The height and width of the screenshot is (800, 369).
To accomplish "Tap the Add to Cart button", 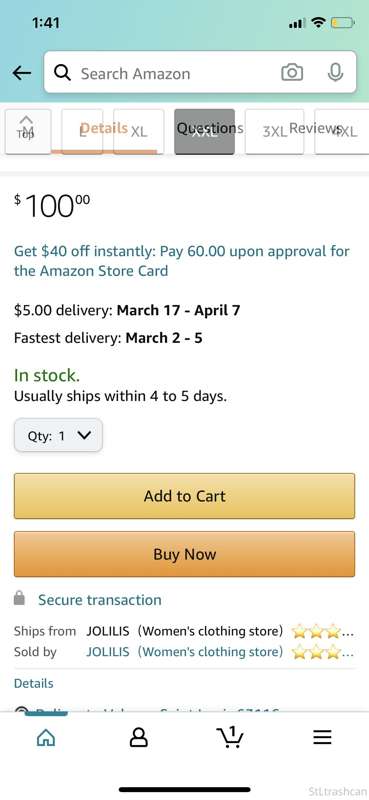I will 184,496.
